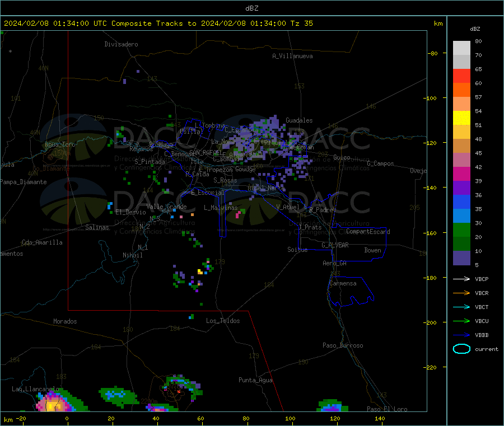Click the L_Malvinas map label
The height and width of the screenshot is (426, 504).
[x=221, y=208]
